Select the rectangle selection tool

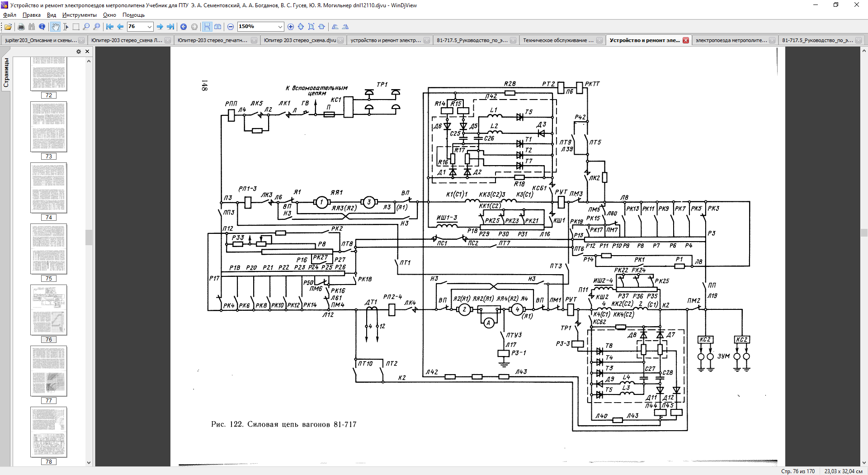click(x=76, y=27)
